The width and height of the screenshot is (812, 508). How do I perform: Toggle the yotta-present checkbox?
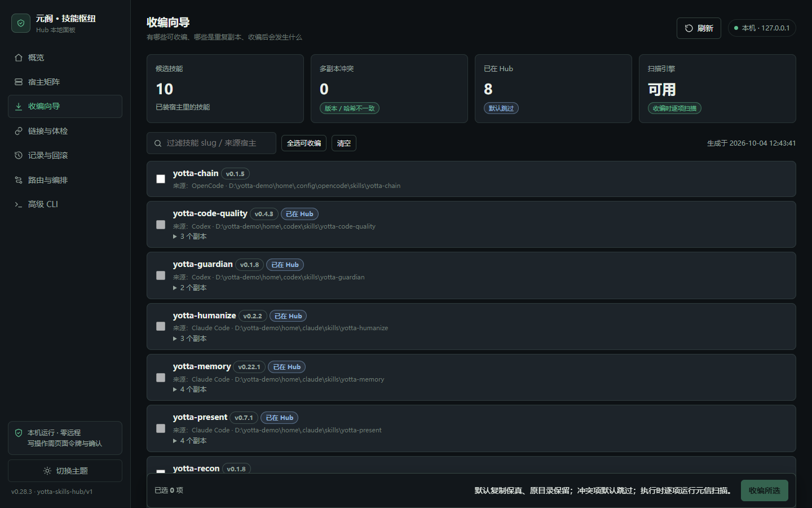(161, 428)
